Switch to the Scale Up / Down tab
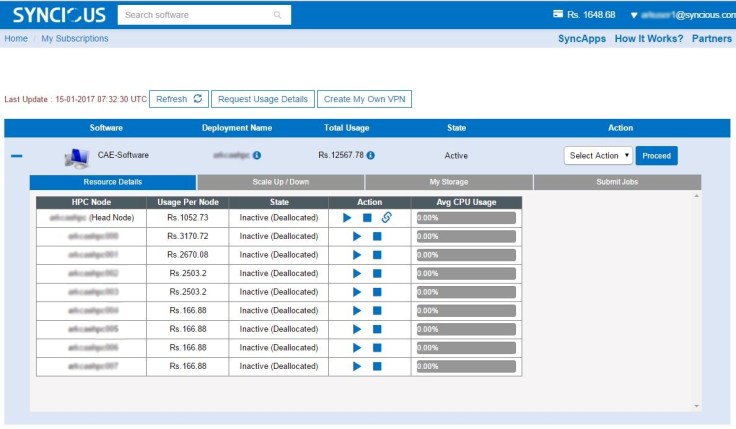736x429 pixels. pyautogui.click(x=281, y=182)
